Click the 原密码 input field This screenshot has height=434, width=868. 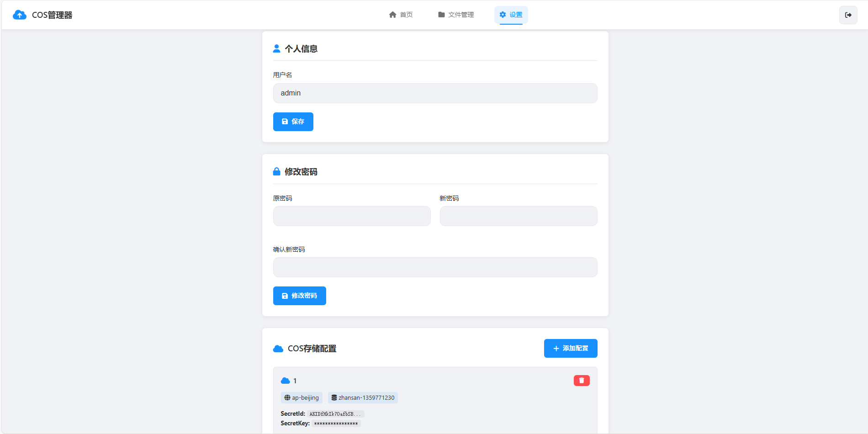351,216
